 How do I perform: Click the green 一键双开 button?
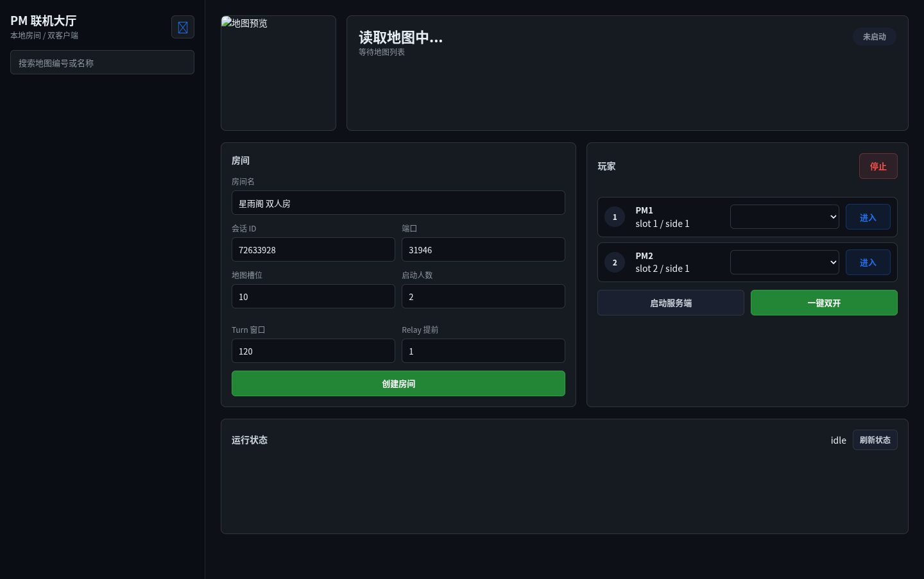[824, 303]
